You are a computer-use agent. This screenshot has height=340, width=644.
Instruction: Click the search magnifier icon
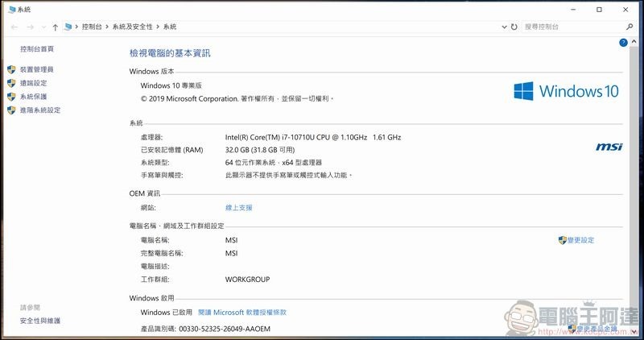[x=630, y=27]
